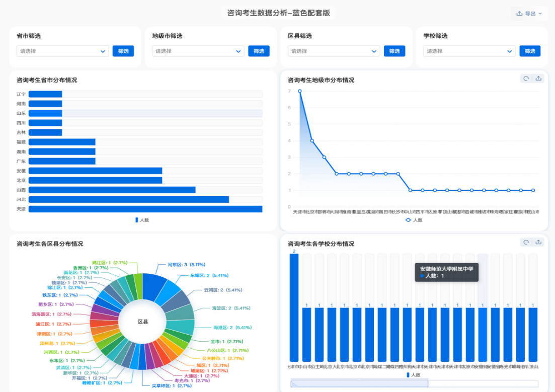Image resolution: width=555 pixels, height=392 pixels.
Task: Click refresh icon on 地级市分布 chart
Action: coord(526,79)
